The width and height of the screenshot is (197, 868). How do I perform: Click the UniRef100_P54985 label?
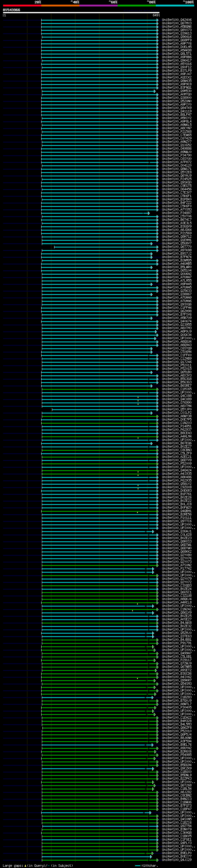pyautogui.click(x=177, y=755)
